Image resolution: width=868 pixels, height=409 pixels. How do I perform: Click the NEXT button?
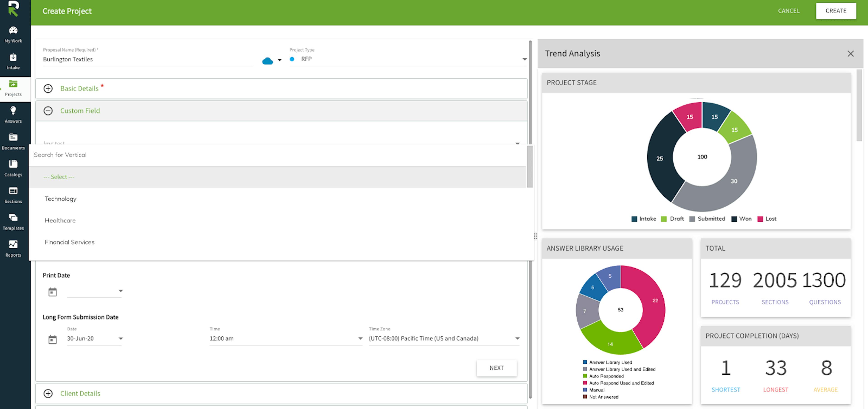[496, 368]
